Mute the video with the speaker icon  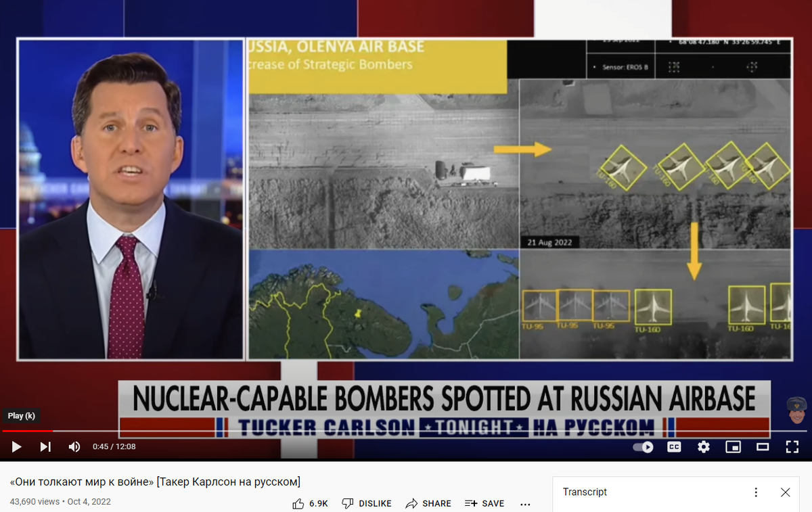(74, 446)
